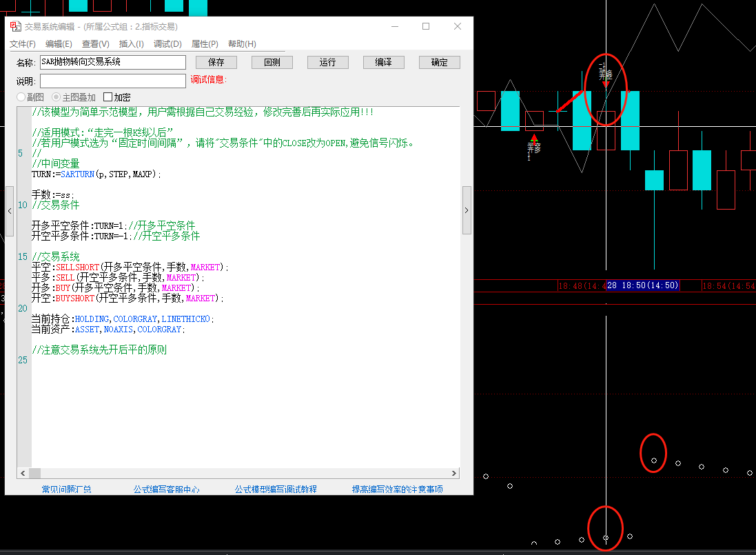The image size is (756, 555).
Task: Open the 查看(V) menu
Action: click(x=96, y=44)
